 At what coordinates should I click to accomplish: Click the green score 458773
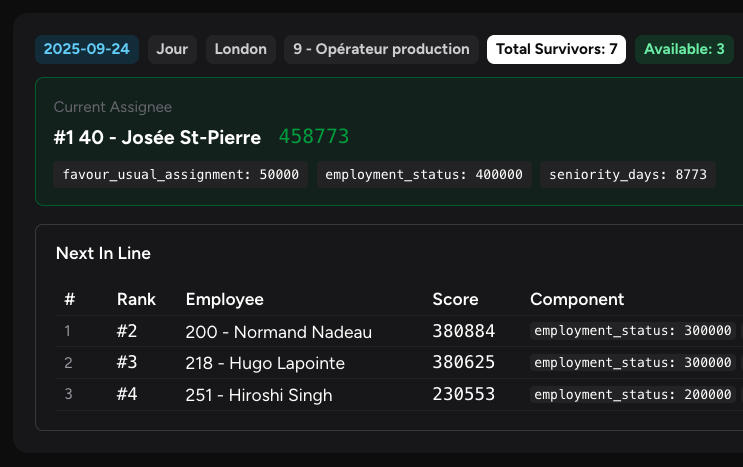pyautogui.click(x=314, y=137)
